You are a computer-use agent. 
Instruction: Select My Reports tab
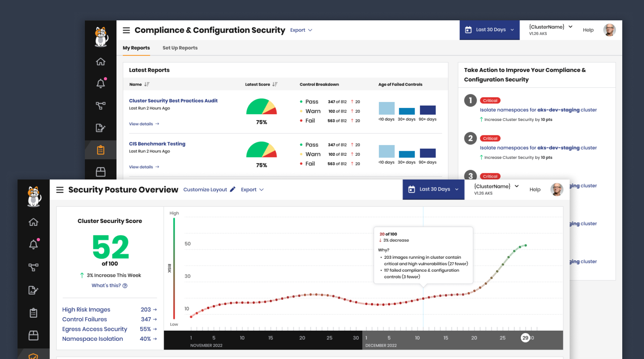[x=136, y=48]
